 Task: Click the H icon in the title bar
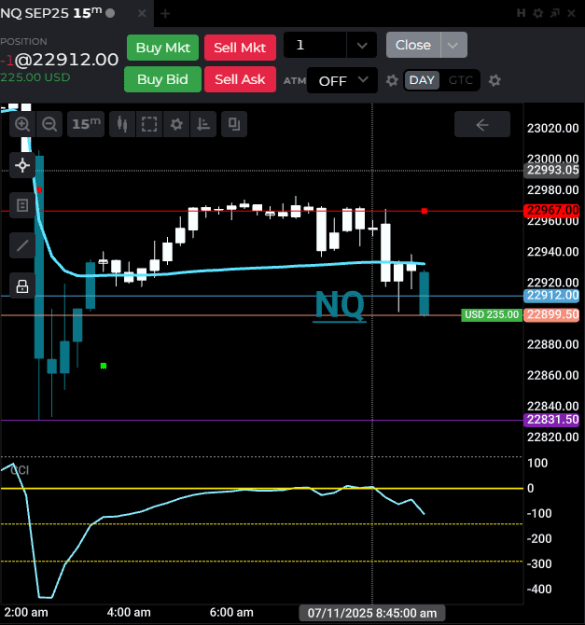click(x=521, y=13)
